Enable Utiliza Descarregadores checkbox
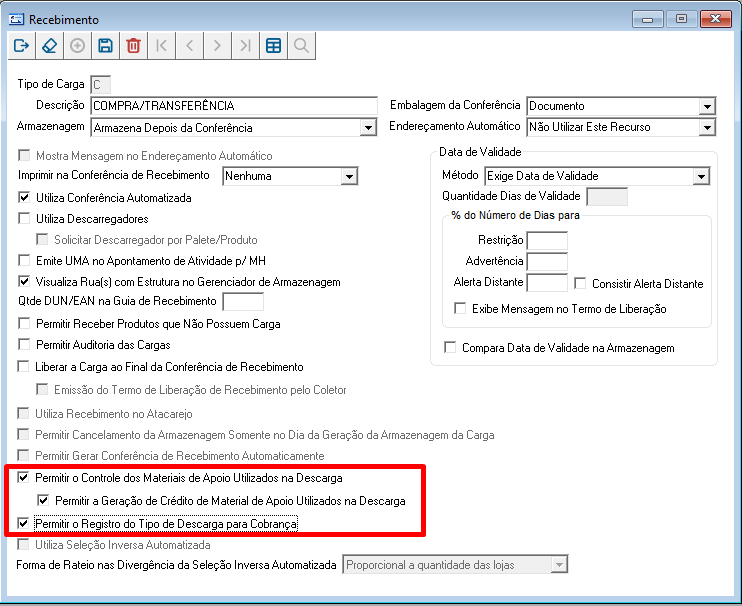742x606 pixels. pyautogui.click(x=24, y=218)
